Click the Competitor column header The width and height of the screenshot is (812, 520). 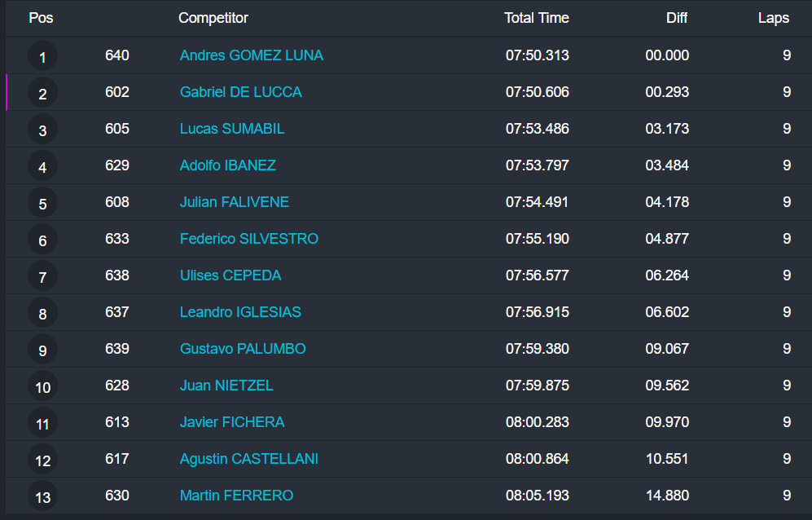pyautogui.click(x=213, y=18)
